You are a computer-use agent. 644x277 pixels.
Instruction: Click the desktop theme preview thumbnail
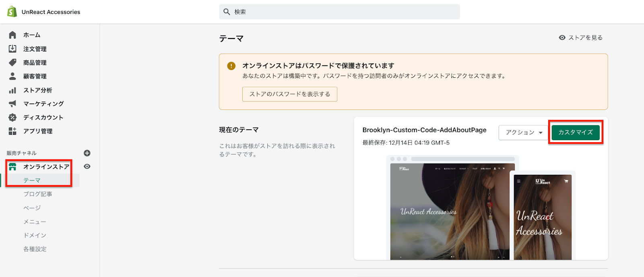point(449,209)
